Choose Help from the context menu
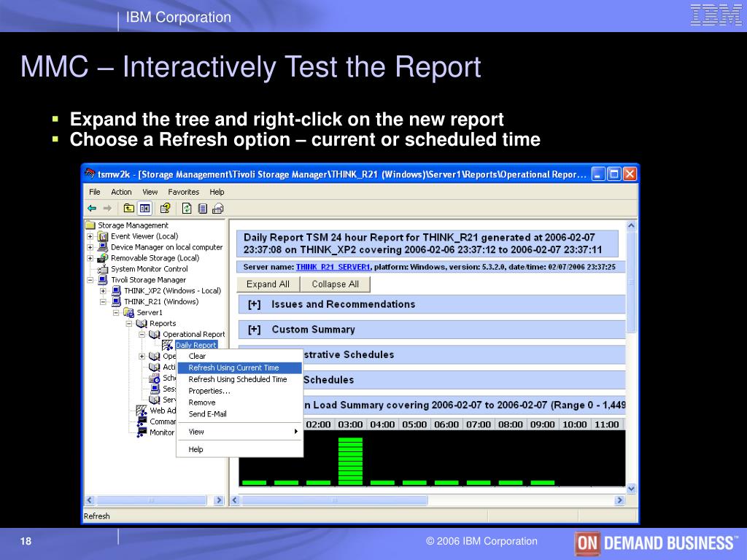This screenshot has height=560, width=747. (x=239, y=449)
